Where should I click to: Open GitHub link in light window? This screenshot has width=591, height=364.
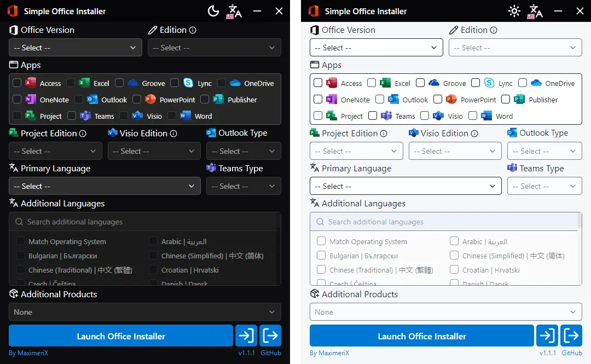point(572,353)
